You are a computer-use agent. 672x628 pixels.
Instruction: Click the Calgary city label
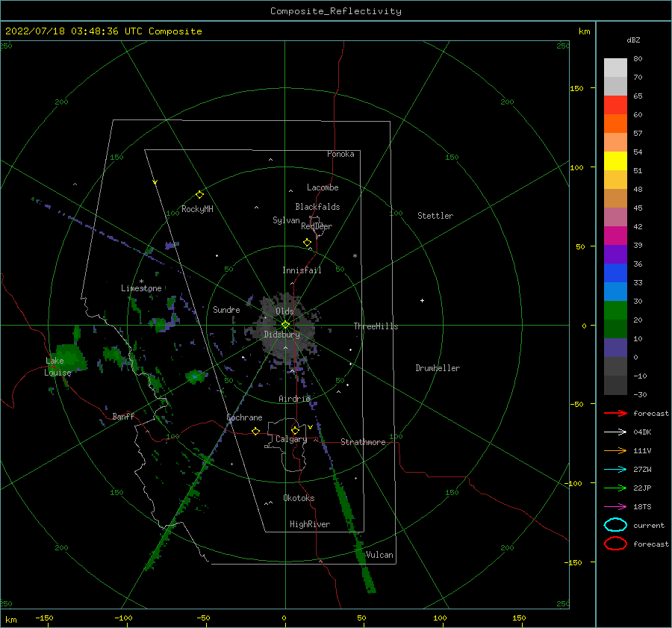[x=291, y=439]
